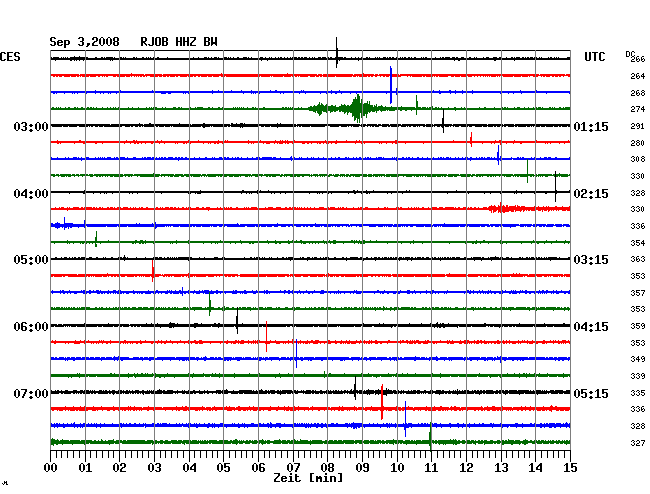
Task: Click the axis title "Zeit [min]"
Action: 308,478
